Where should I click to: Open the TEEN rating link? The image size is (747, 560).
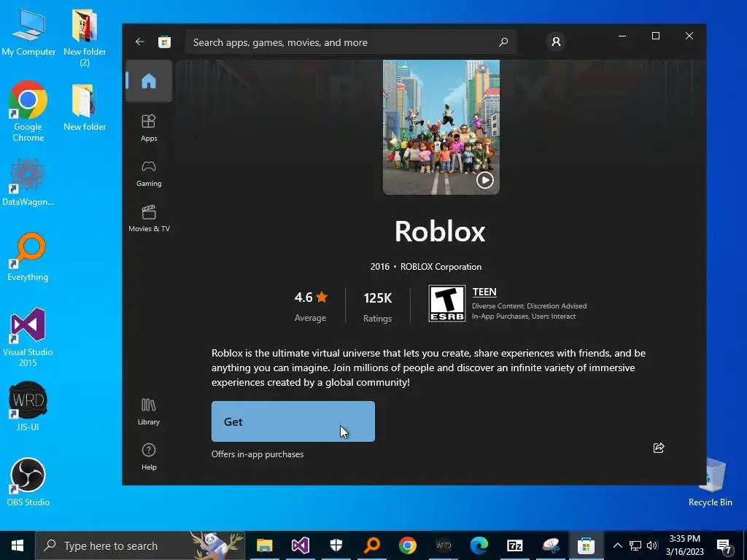coord(484,292)
